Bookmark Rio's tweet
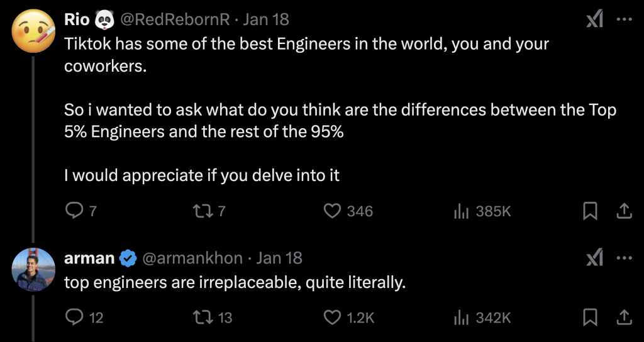The height and width of the screenshot is (342, 644). tap(590, 211)
